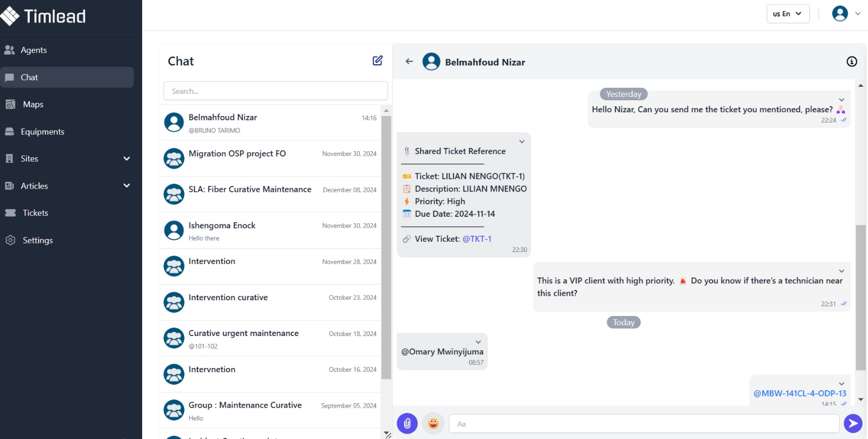Screen dimensions: 868x439
Task: Click the new chat compose icon
Action: pos(378,61)
